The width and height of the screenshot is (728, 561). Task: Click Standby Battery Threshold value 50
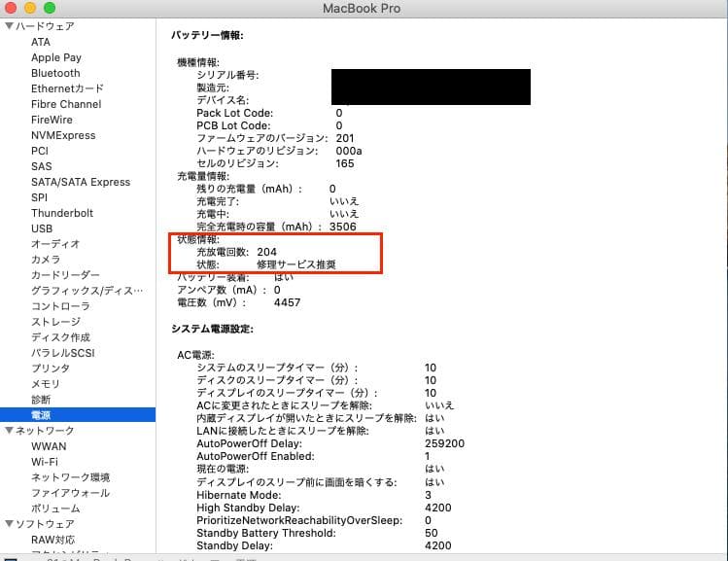point(431,533)
